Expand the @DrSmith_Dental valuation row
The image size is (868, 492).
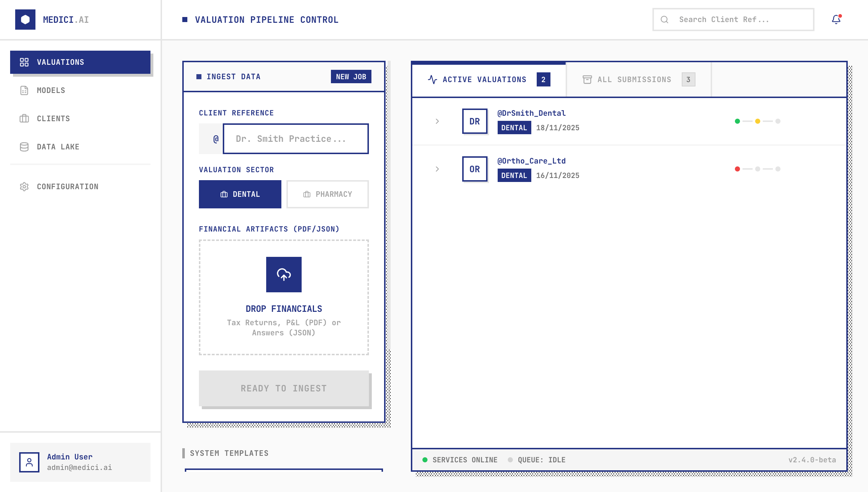coord(437,121)
